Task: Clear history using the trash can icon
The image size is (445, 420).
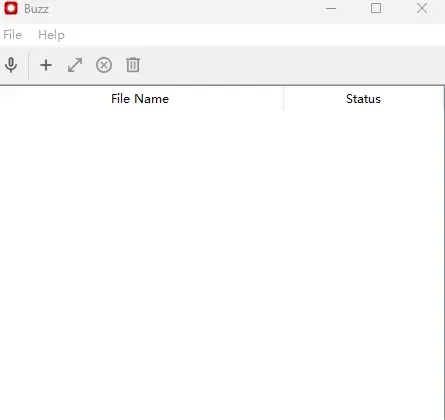Action: [133, 65]
